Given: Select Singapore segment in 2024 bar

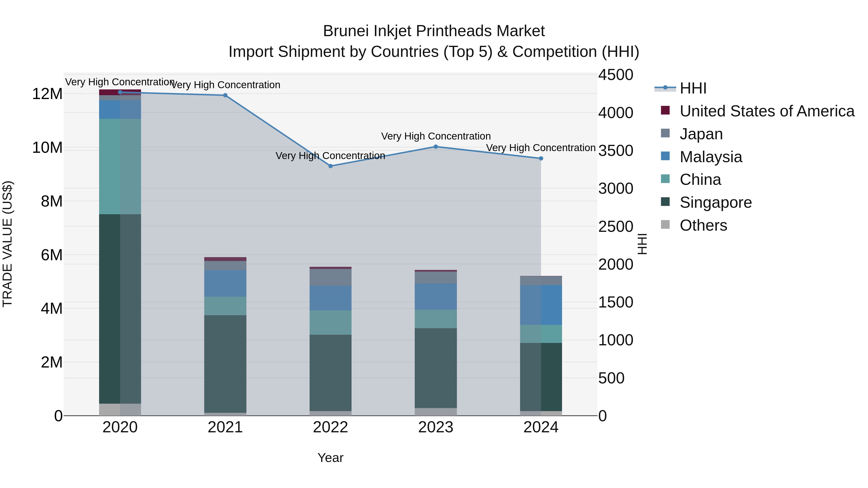Looking at the screenshot, I should pos(541,377).
